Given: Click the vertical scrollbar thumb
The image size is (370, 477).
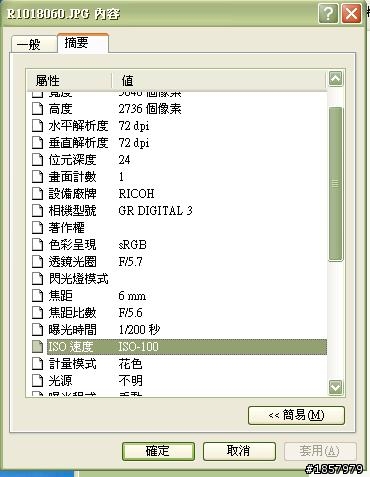Looking at the screenshot, I should tap(335, 184).
